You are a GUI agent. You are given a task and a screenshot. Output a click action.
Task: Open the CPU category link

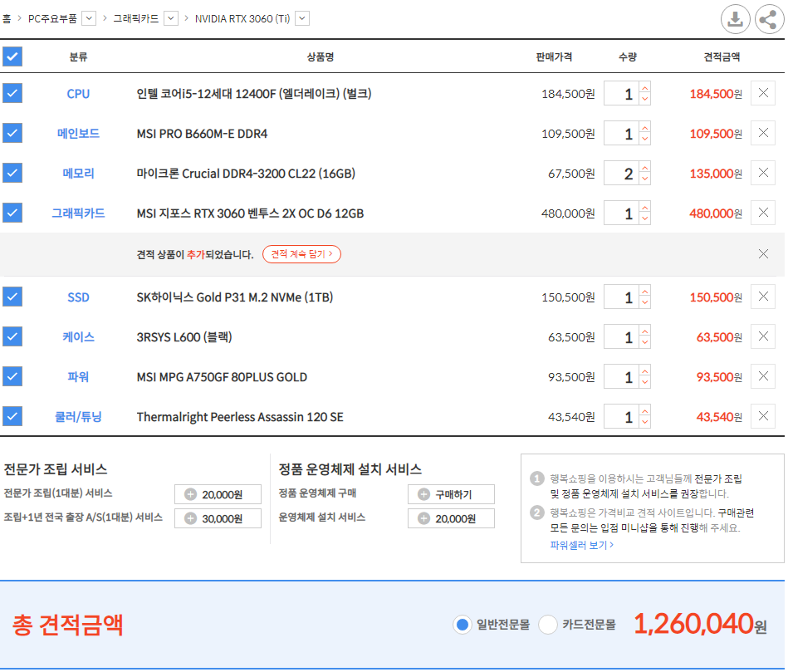tap(78, 94)
